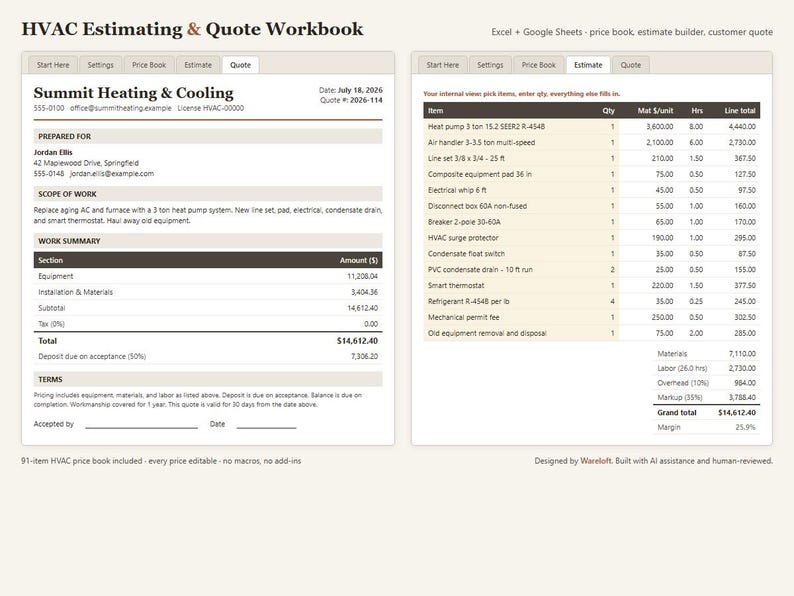Open Start Here tab in estimate panel
This screenshot has height=596, width=794.
pyautogui.click(x=443, y=65)
